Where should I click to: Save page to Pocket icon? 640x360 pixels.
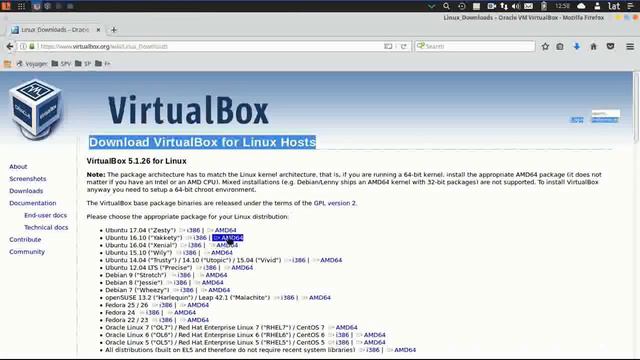pyautogui.click(x=610, y=47)
